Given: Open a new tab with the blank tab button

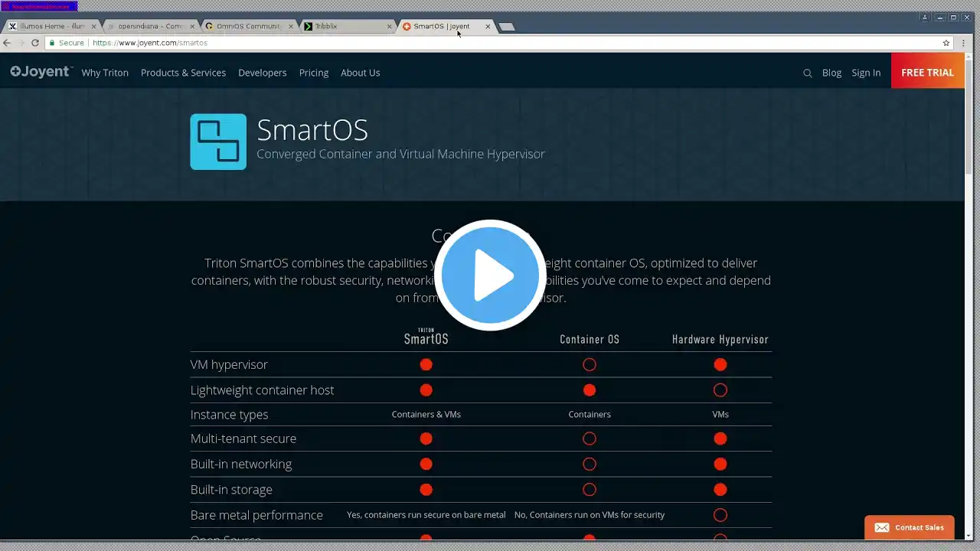Looking at the screenshot, I should (507, 27).
